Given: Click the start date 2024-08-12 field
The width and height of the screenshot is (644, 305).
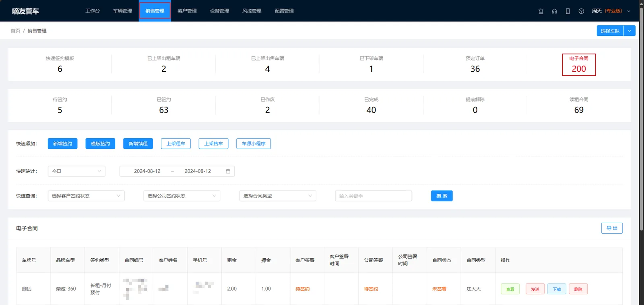Looking at the screenshot, I should click(x=147, y=171).
